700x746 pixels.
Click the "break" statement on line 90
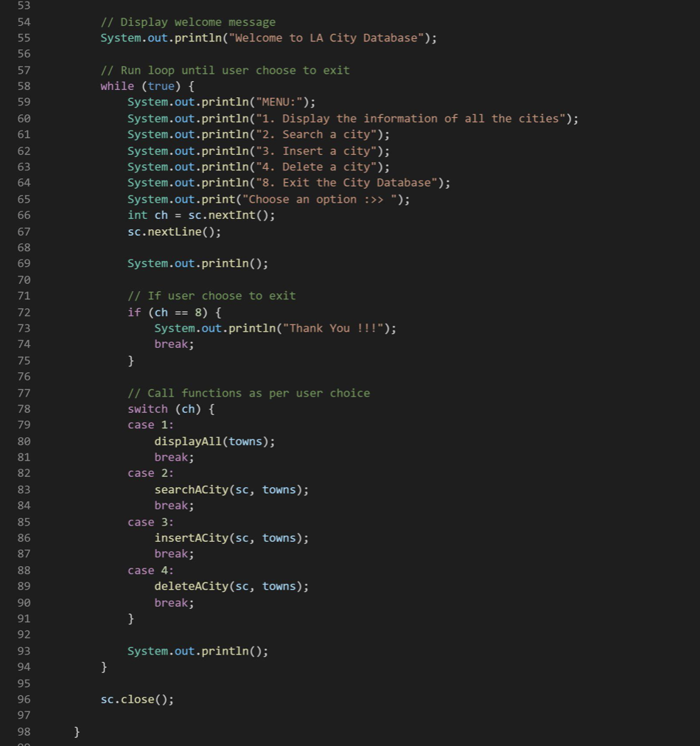tap(174, 603)
